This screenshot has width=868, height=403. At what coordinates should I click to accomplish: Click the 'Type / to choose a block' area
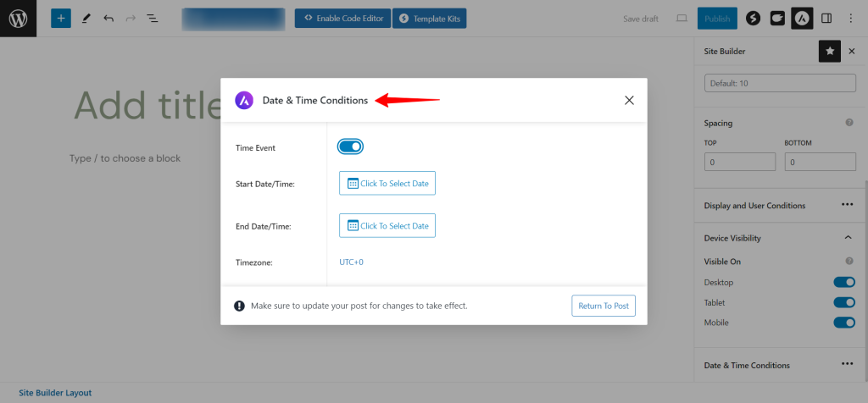(125, 158)
